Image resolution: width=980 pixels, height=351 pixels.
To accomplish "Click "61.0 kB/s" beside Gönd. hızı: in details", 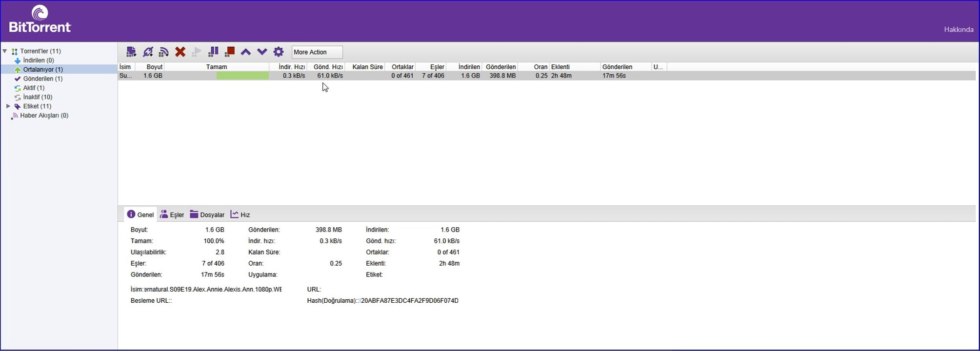I will tap(447, 241).
